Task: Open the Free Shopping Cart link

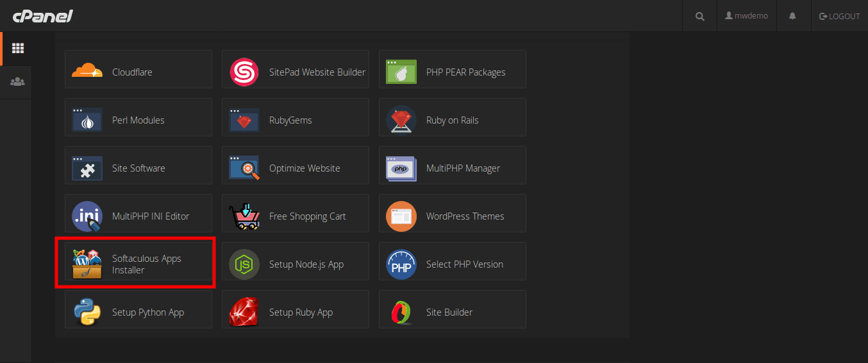Action: [308, 216]
